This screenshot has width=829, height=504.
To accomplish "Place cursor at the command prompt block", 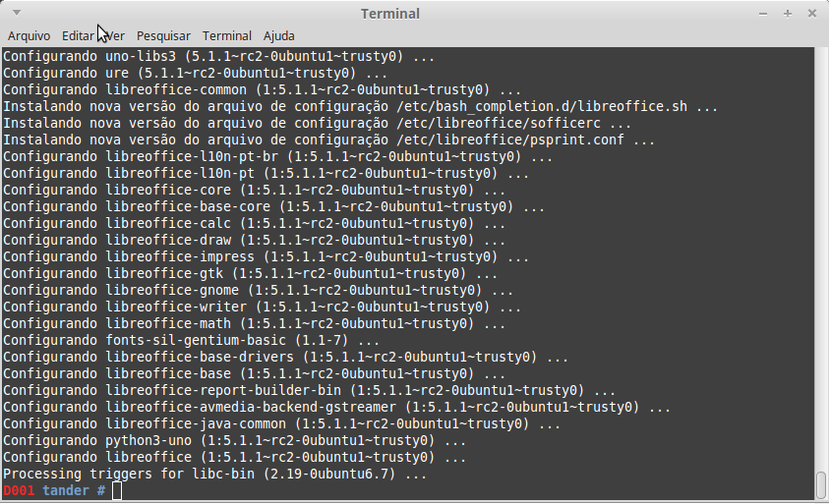I will pos(117,491).
